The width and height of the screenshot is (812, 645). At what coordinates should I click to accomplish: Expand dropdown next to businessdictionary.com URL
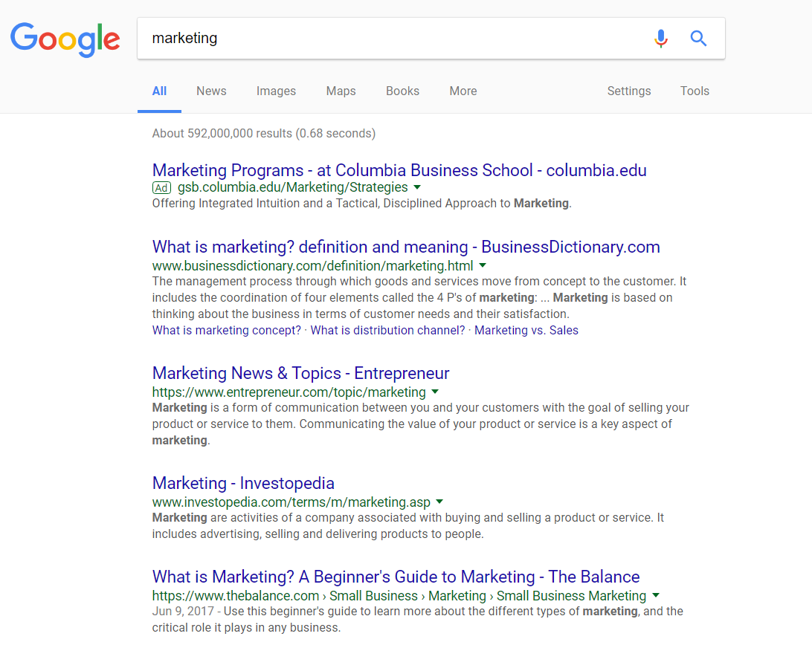click(483, 265)
